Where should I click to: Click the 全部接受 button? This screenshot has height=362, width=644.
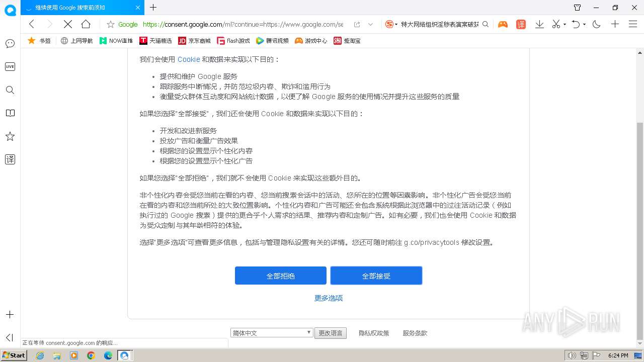pos(376,276)
